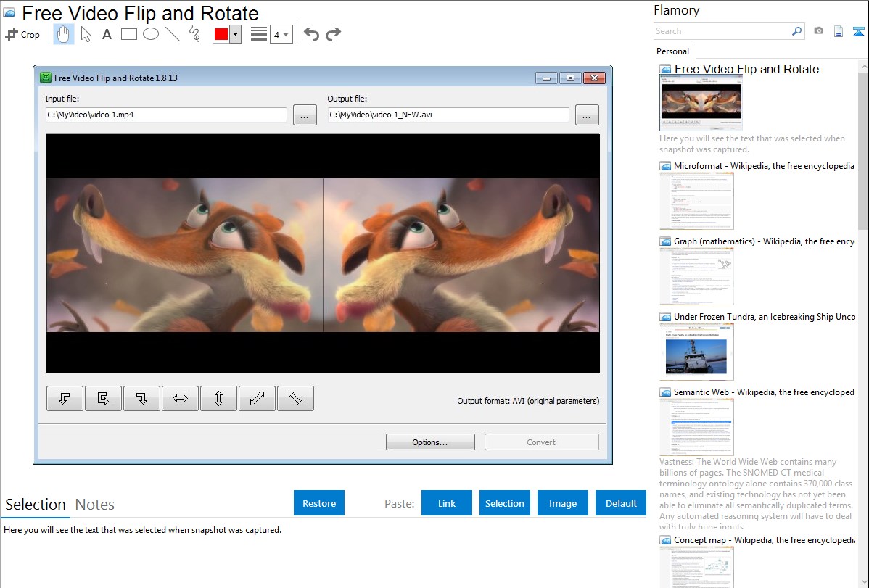This screenshot has width=869, height=588.
Task: Click the red color swatch
Action: click(221, 34)
